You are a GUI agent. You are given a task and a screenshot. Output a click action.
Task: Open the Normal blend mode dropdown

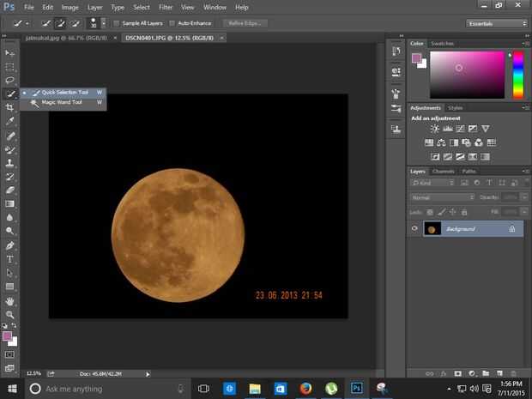[442, 197]
